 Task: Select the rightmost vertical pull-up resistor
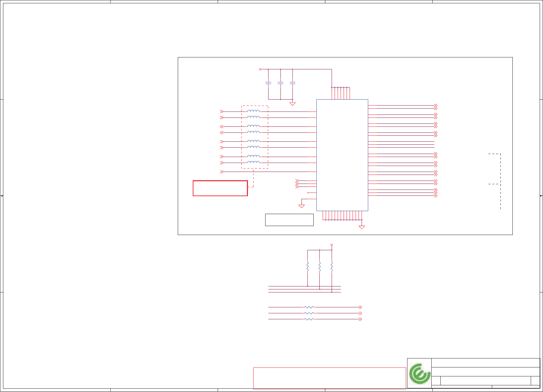click(332, 267)
